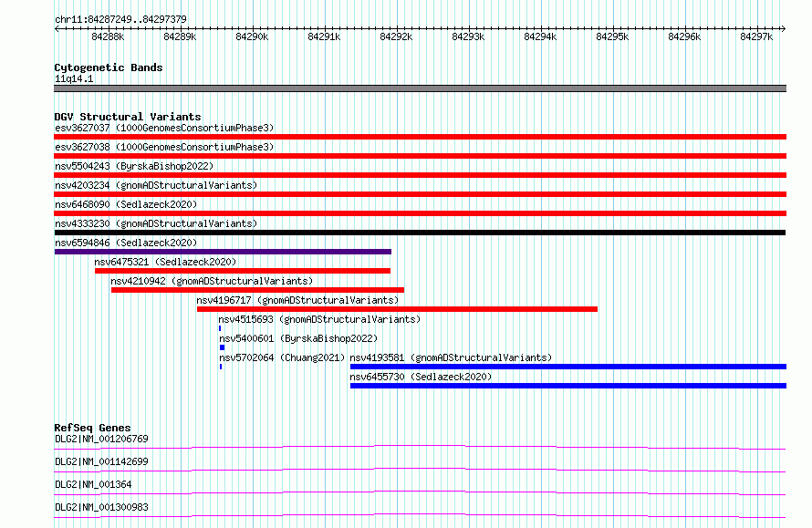Click the DLG2|NM_001300983 transcript label
The height and width of the screenshot is (528, 812).
click(101, 507)
